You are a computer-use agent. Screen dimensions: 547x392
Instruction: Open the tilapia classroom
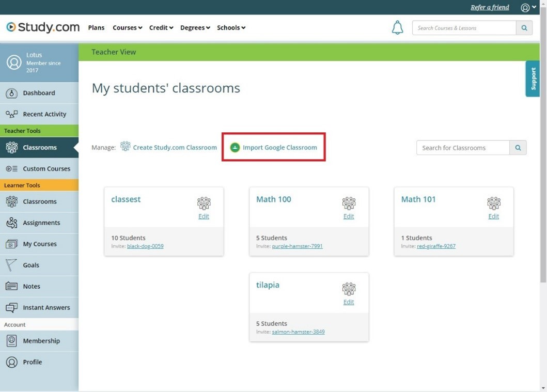pyautogui.click(x=268, y=285)
